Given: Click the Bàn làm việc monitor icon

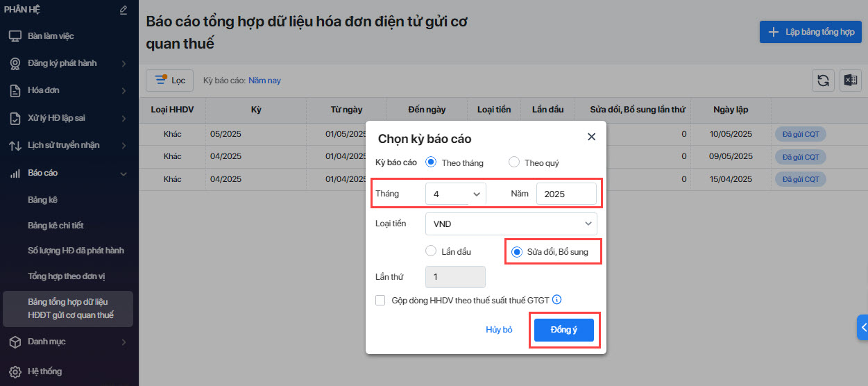Looking at the screenshot, I should pyautogui.click(x=15, y=36).
